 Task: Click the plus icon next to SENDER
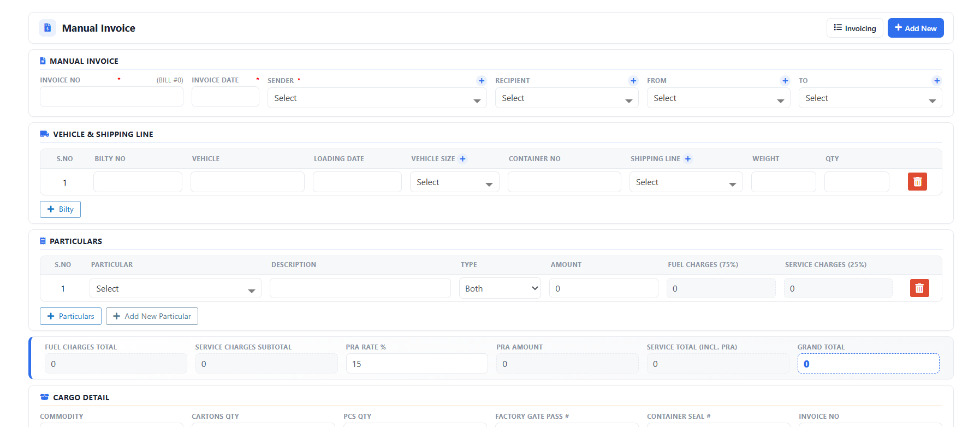(482, 81)
